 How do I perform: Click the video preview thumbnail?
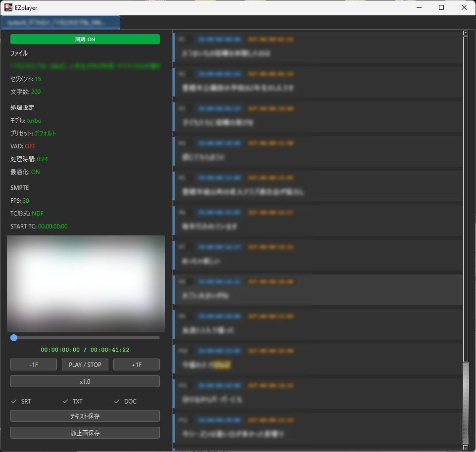85,283
